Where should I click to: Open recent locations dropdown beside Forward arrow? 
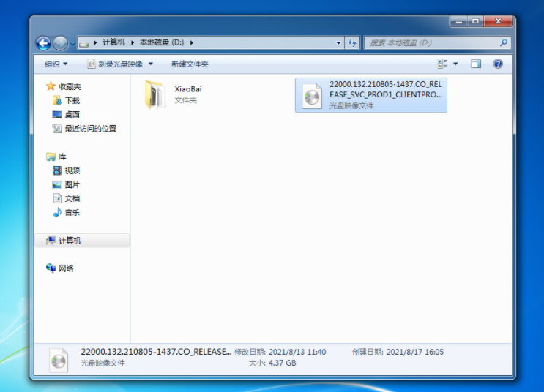pos(72,43)
